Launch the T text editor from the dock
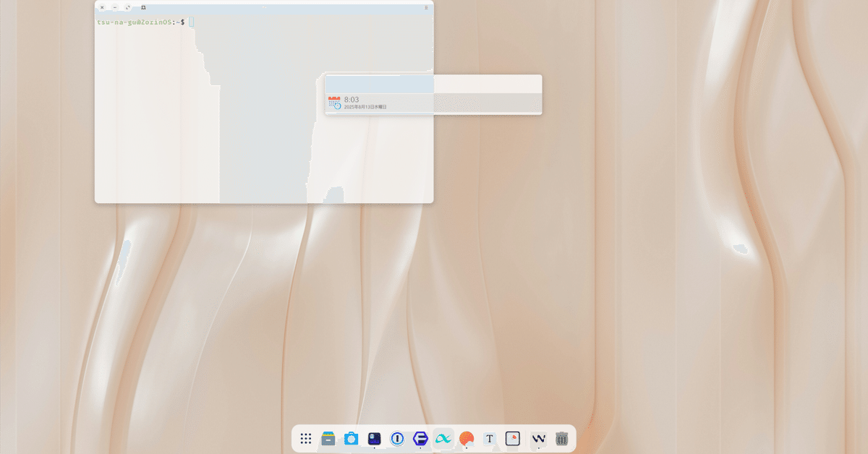The width and height of the screenshot is (868, 454). [488, 438]
